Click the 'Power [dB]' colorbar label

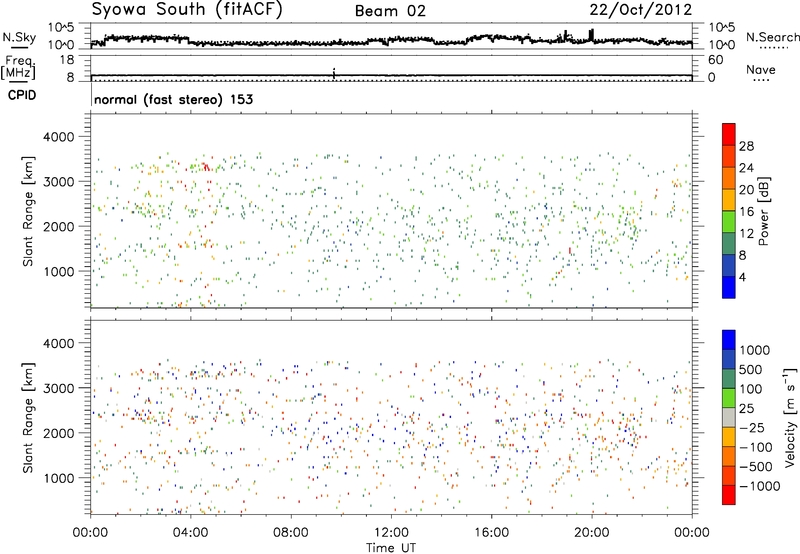(x=764, y=211)
